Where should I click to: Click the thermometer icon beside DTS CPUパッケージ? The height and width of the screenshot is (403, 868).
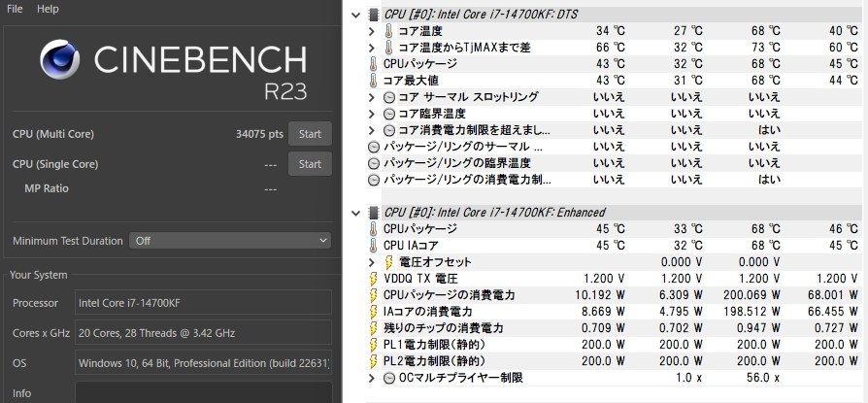[x=373, y=64]
